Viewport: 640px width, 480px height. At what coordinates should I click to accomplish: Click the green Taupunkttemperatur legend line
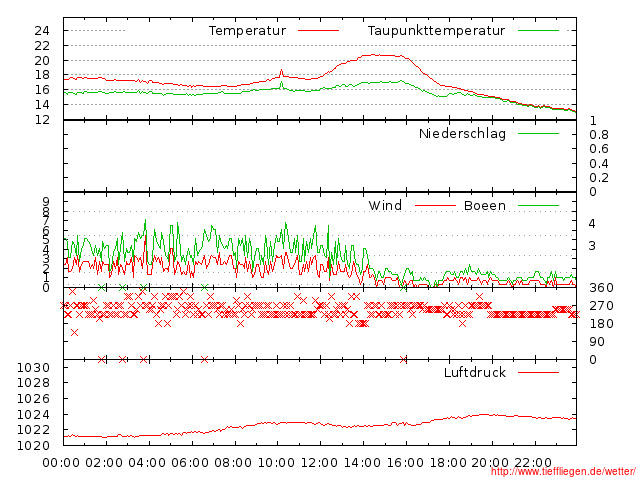pyautogui.click(x=538, y=31)
